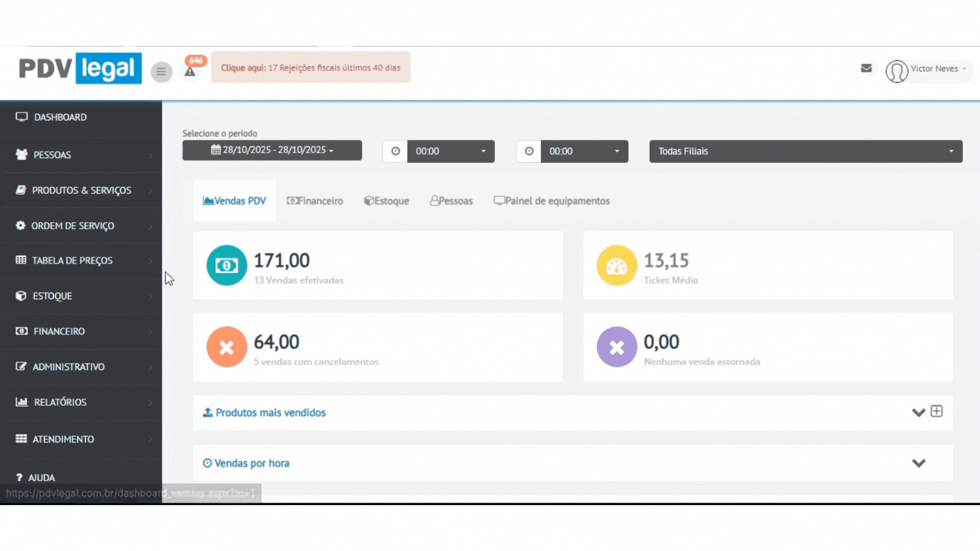
Task: Switch to the Financeiro tab
Action: pyautogui.click(x=315, y=201)
